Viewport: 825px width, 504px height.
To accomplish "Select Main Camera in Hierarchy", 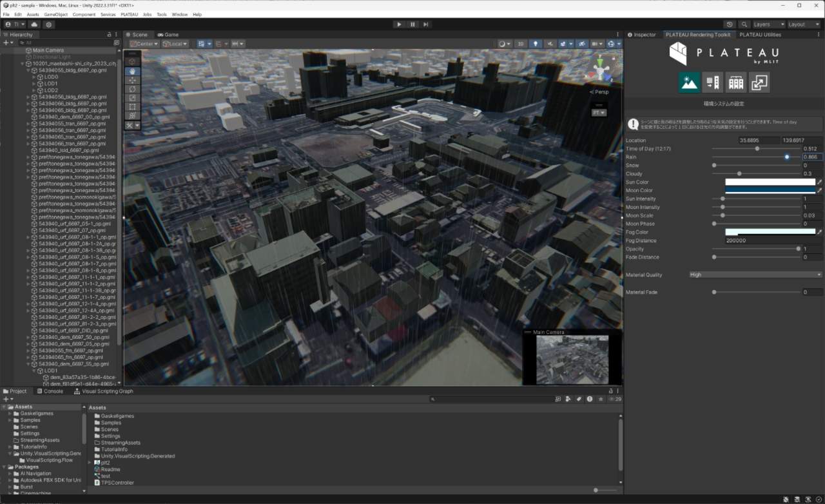I will 48,50.
